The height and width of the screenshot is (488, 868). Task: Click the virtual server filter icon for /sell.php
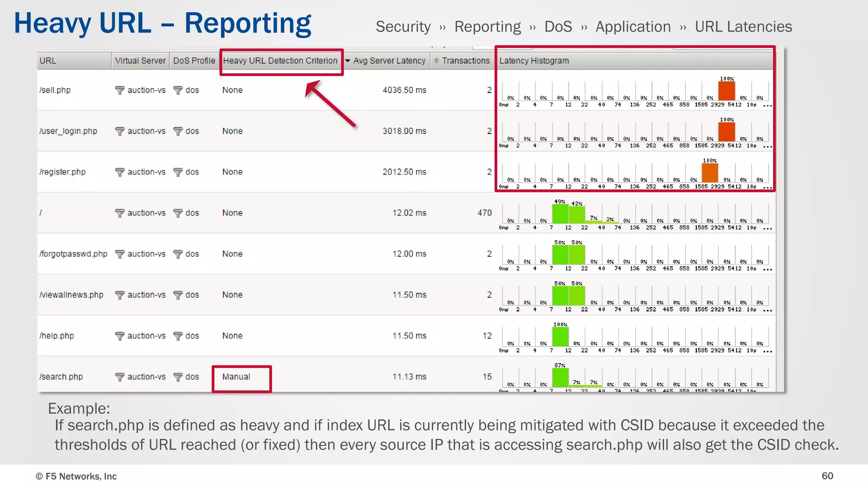tap(120, 90)
